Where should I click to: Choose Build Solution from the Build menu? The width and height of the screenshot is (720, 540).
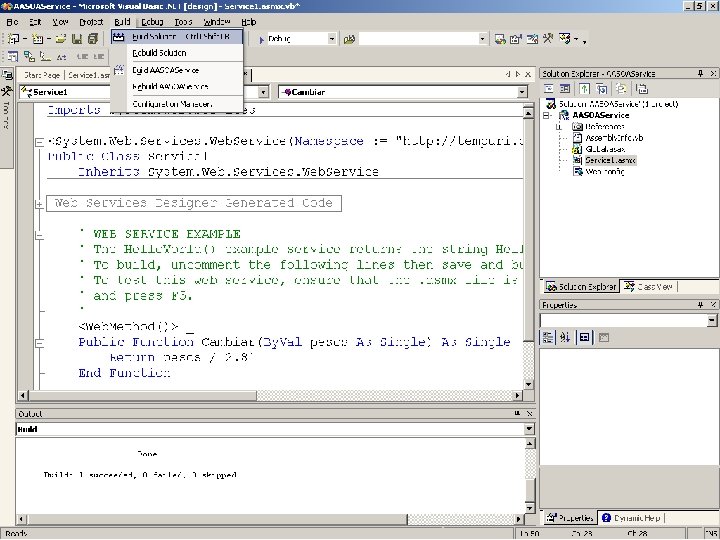tap(177, 37)
